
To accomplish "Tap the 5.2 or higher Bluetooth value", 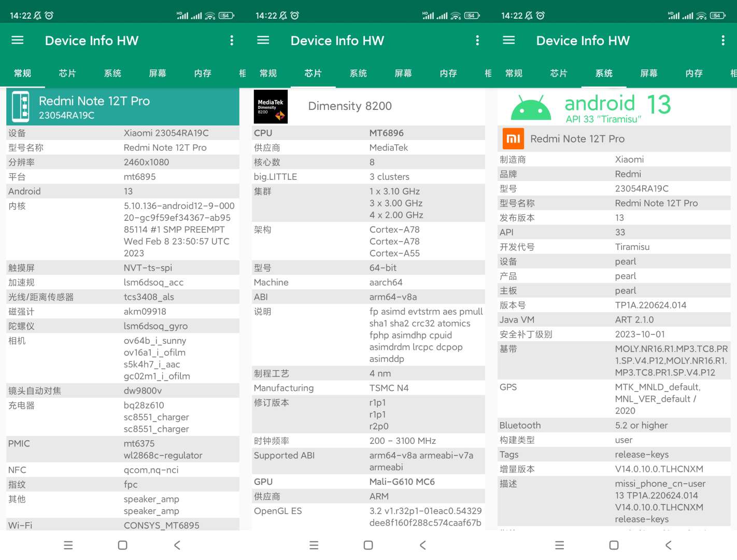I will [x=641, y=426].
